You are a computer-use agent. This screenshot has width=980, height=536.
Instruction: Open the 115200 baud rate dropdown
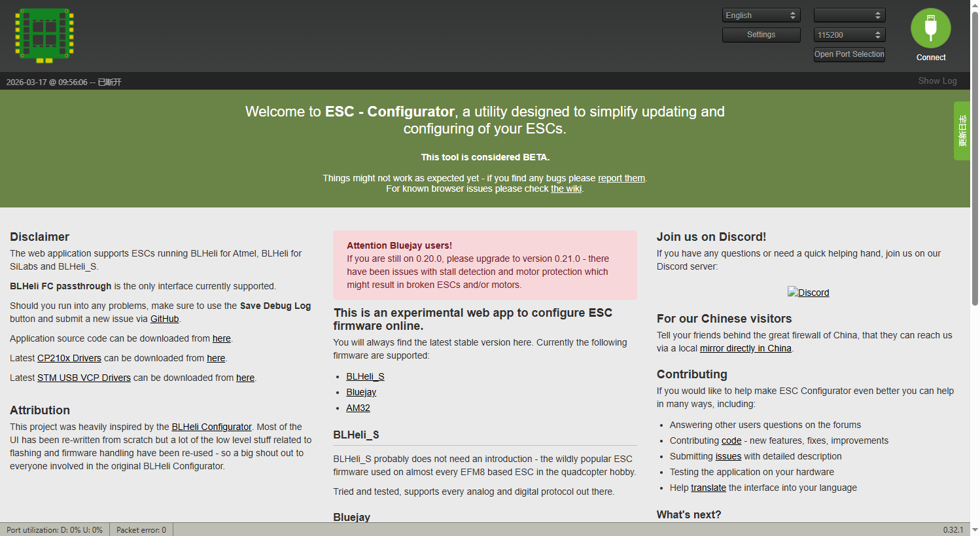(849, 35)
